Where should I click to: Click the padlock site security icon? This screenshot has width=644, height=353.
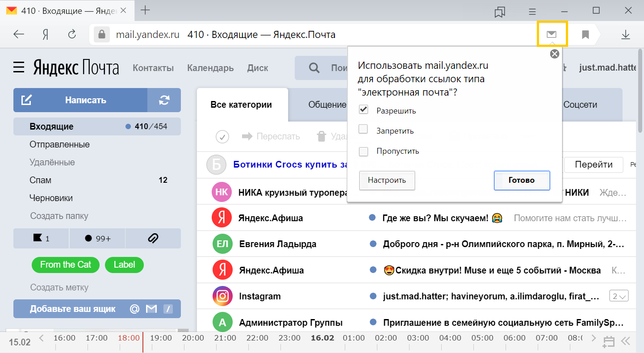pyautogui.click(x=102, y=34)
